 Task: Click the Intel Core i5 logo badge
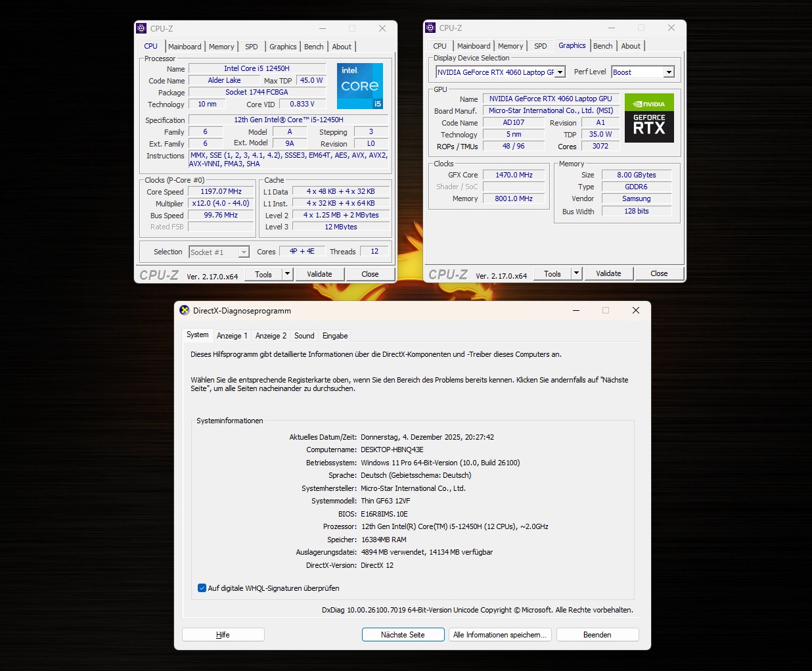[359, 86]
